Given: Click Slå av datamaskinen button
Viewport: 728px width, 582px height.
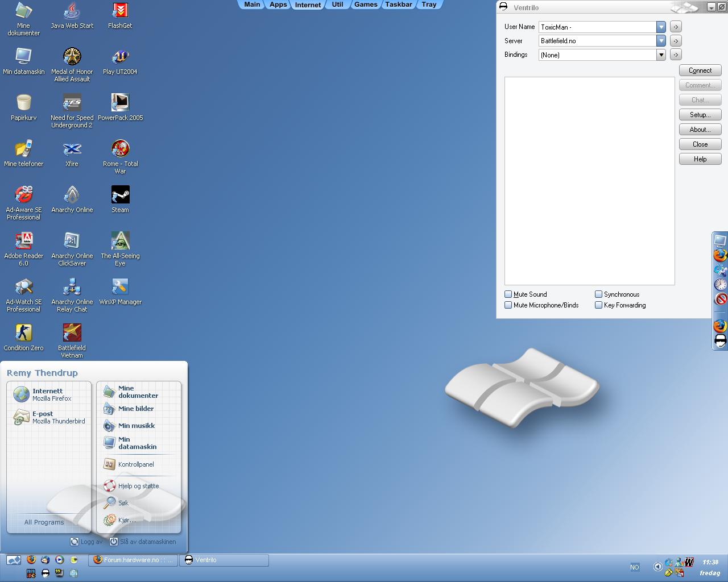Looking at the screenshot, I should [x=143, y=542].
